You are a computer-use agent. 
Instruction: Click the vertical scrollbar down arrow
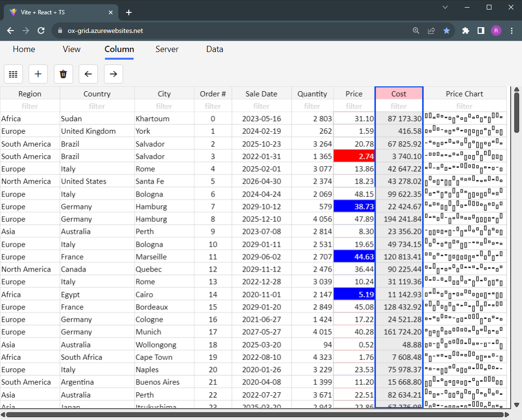pos(516,405)
